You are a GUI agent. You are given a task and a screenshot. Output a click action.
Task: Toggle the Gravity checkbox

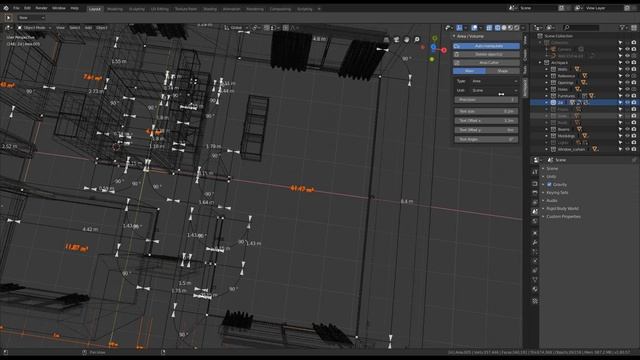(x=549, y=184)
